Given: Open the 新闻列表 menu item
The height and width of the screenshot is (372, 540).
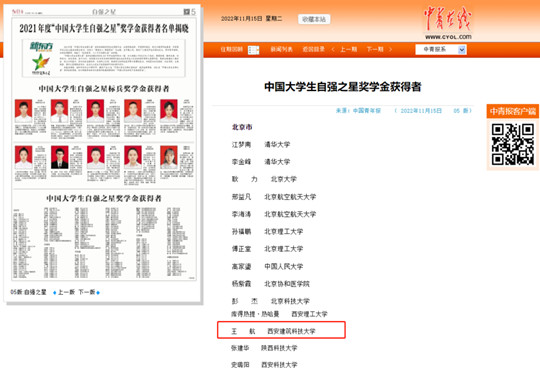Looking at the screenshot, I should 281,49.
